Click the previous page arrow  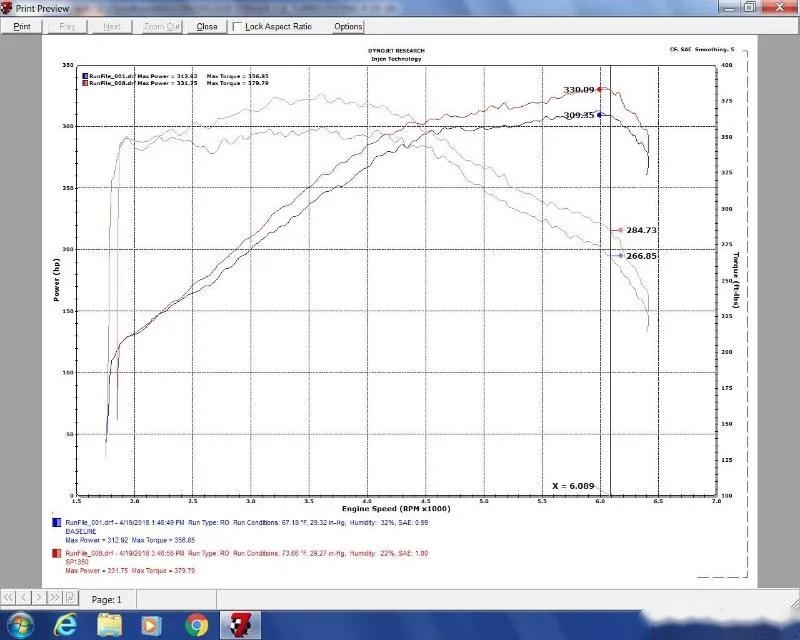pyautogui.click(x=24, y=597)
